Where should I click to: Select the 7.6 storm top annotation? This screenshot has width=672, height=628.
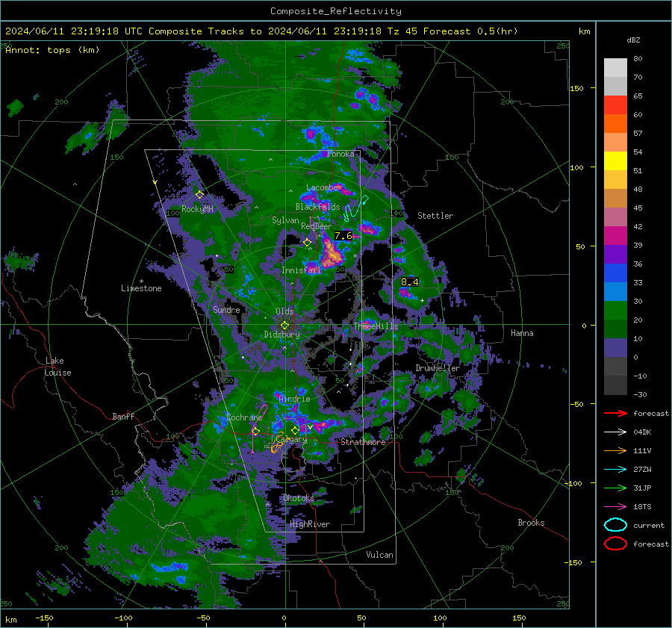[x=343, y=236]
